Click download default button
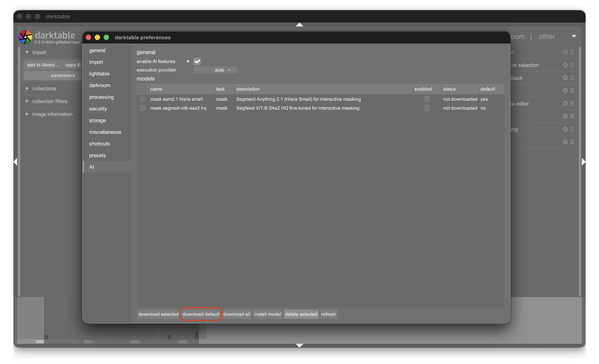This screenshot has height=364, width=599. 201,314
